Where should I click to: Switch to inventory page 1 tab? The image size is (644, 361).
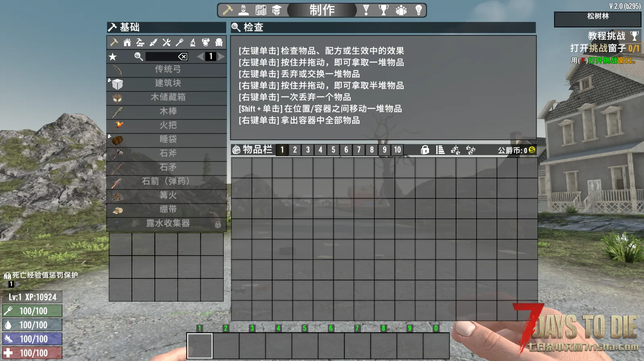tap(282, 150)
